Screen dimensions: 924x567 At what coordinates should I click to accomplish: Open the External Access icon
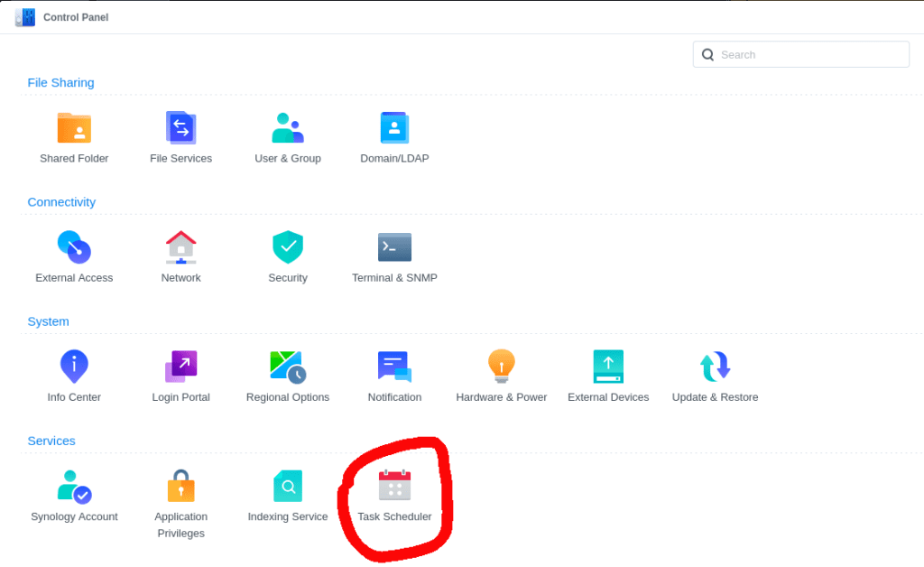coord(74,247)
